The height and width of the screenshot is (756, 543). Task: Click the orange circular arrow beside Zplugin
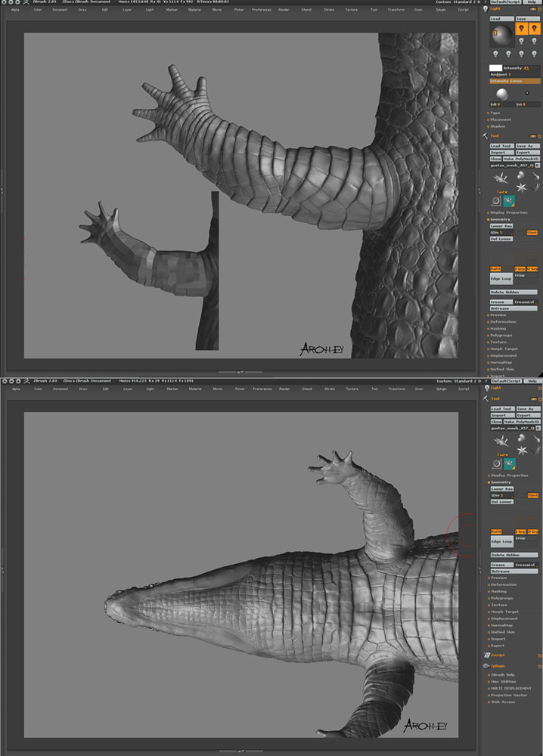540,666
